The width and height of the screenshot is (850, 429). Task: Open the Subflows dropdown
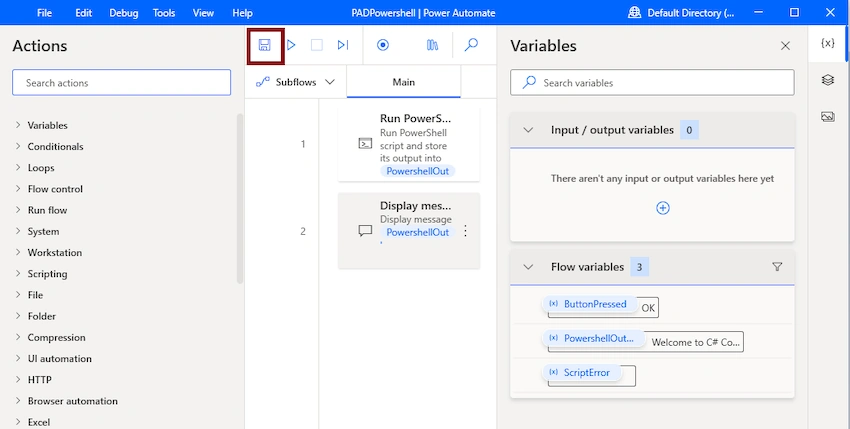(295, 82)
